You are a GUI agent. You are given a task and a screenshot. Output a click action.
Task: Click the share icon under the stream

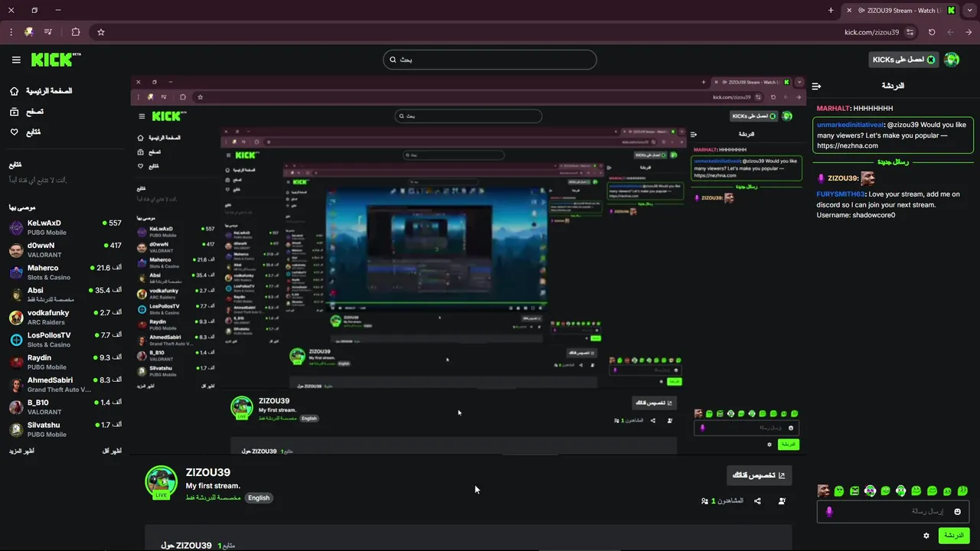tap(757, 501)
